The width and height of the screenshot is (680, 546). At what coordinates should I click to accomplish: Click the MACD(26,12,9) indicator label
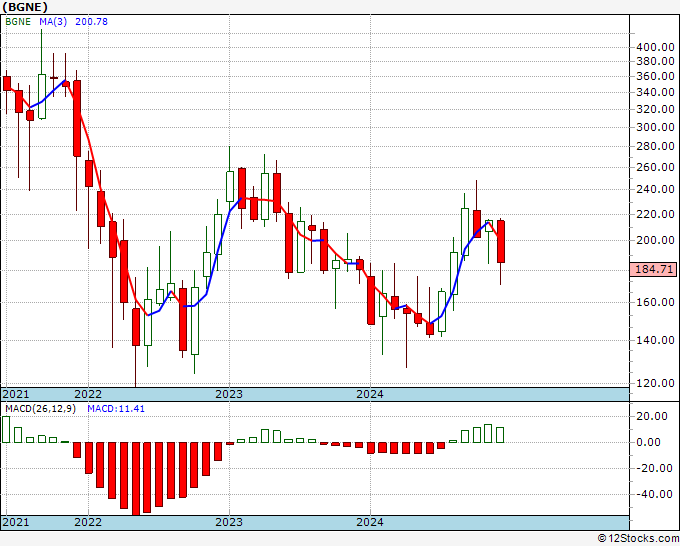pyautogui.click(x=40, y=409)
